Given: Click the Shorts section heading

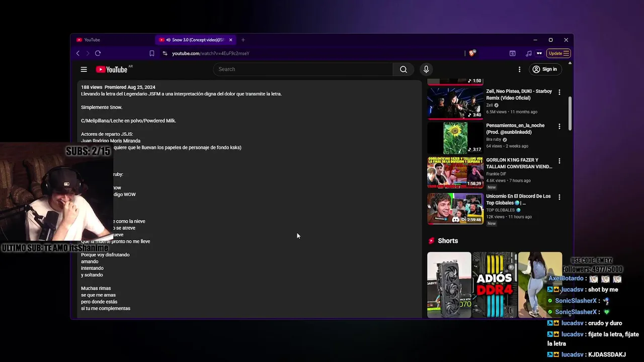Looking at the screenshot, I should [x=448, y=241].
